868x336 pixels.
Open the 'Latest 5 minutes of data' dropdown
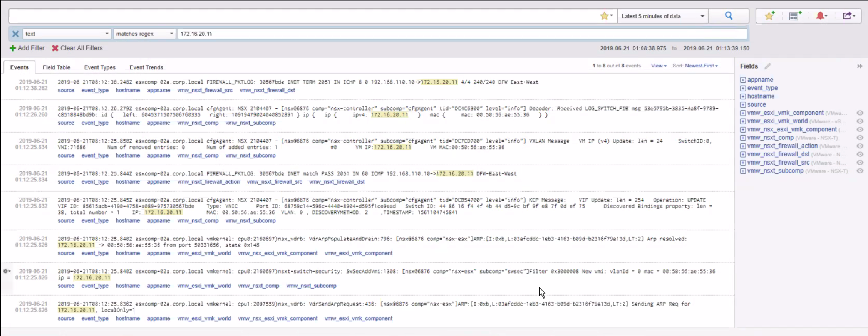pos(662,16)
